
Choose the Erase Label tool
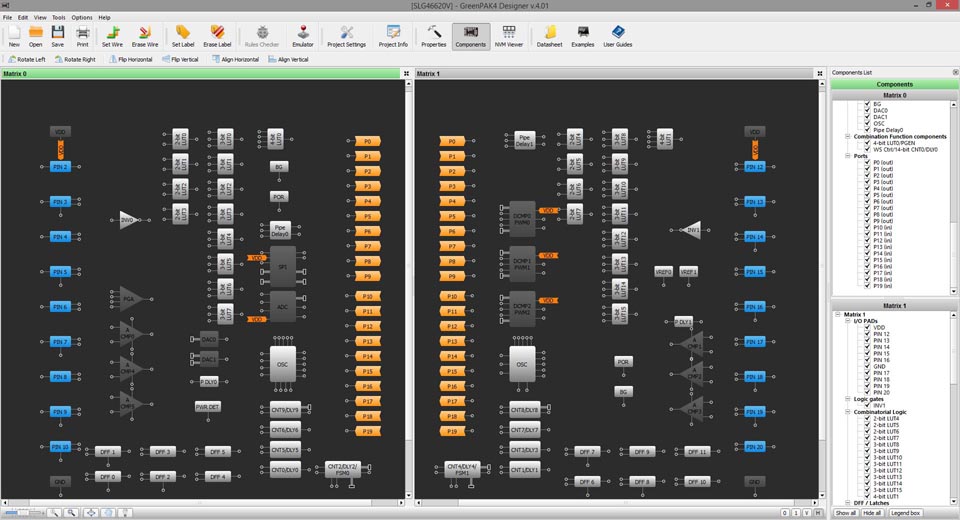[x=217, y=36]
